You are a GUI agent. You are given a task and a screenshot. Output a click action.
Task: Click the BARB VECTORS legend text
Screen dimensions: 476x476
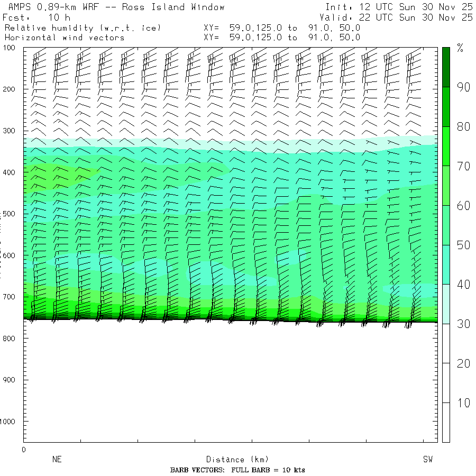[x=237, y=470]
